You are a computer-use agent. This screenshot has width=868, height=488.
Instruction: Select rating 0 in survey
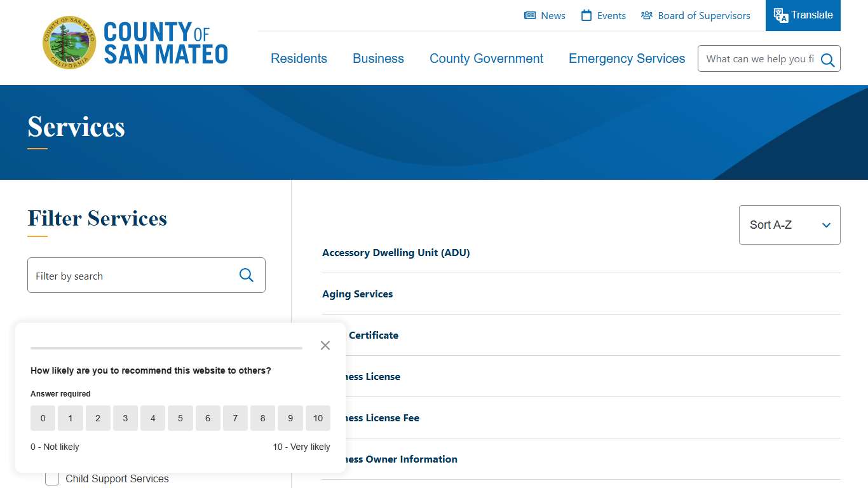[43, 418]
